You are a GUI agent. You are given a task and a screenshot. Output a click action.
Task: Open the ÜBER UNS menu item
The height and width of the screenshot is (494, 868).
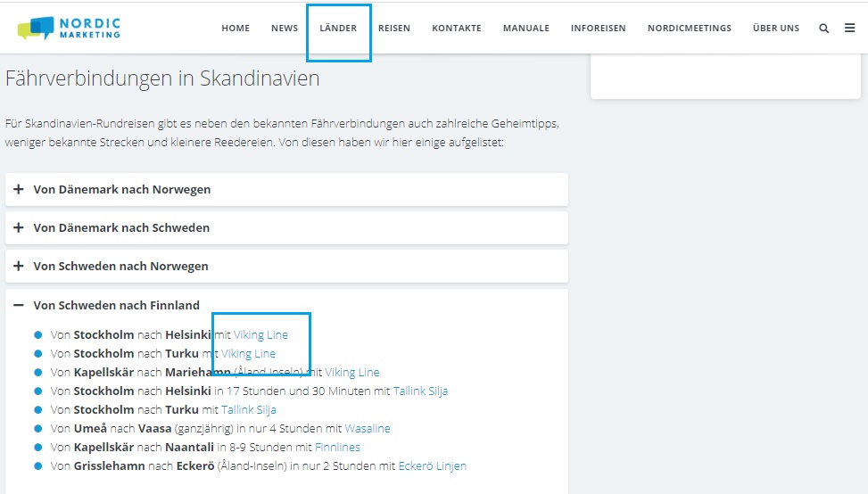[776, 29]
